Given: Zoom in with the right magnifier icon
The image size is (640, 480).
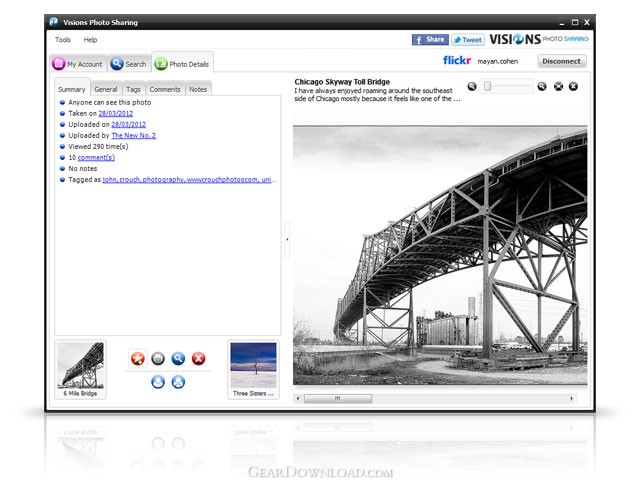Looking at the screenshot, I should (x=542, y=86).
